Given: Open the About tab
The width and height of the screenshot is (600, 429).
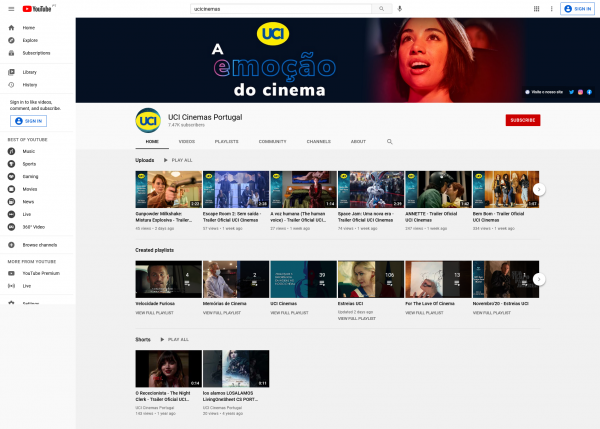Looking at the screenshot, I should click(x=358, y=142).
